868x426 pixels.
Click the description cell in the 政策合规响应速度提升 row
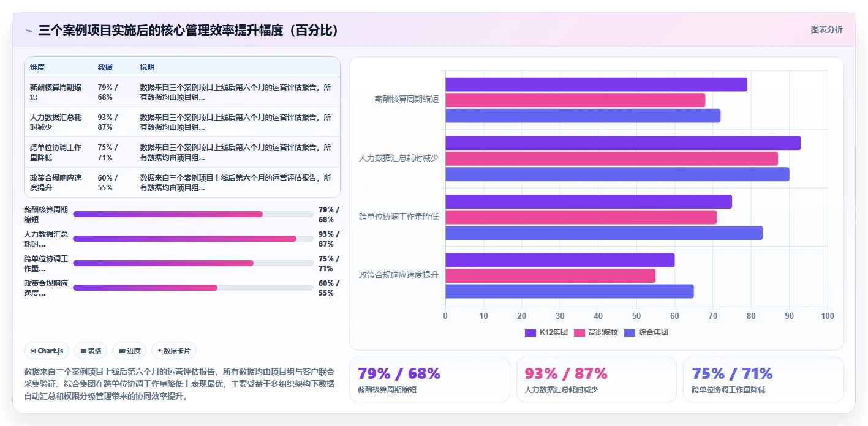(x=236, y=182)
